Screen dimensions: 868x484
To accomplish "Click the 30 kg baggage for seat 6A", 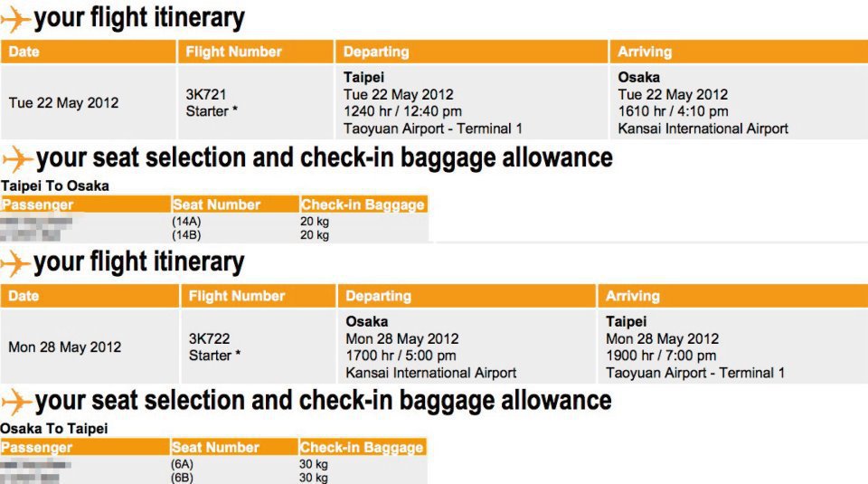I will [x=315, y=464].
